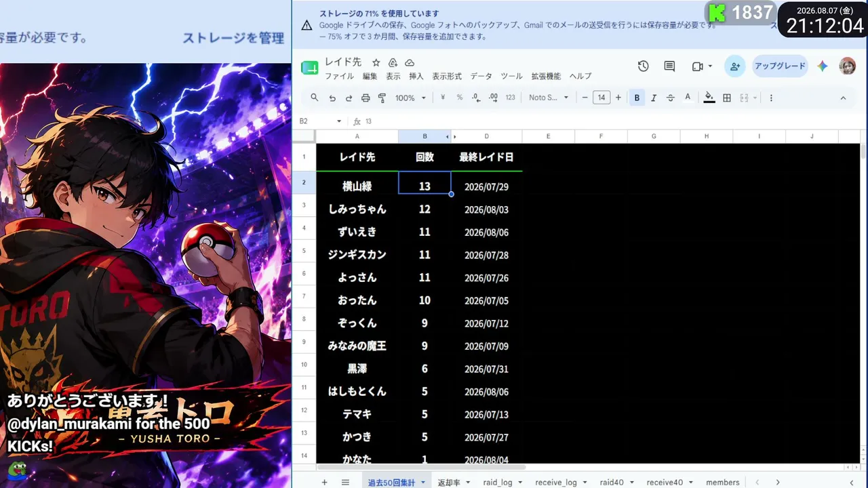868x488 pixels.
Task: Pick the fill color paint bucket
Action: [709, 98]
